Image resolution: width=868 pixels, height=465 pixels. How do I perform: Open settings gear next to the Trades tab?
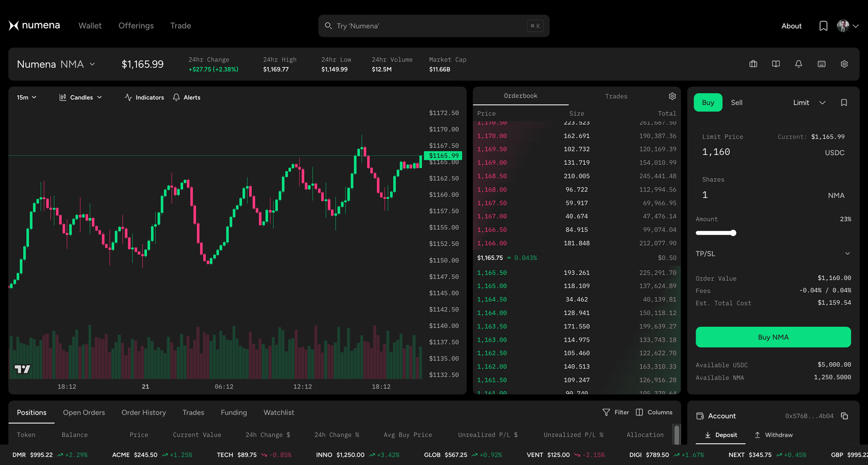[x=672, y=96]
